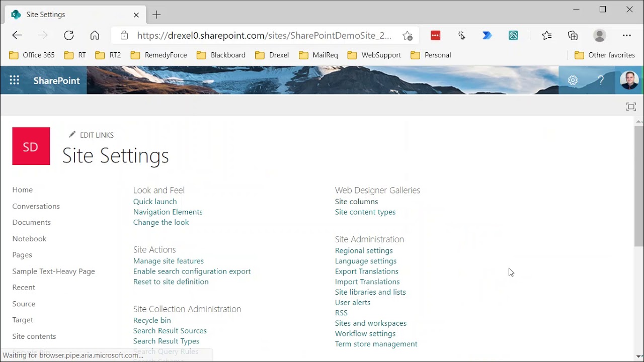Viewport: 644px width, 362px height.
Task: Open Site columns gallery
Action: tap(357, 202)
